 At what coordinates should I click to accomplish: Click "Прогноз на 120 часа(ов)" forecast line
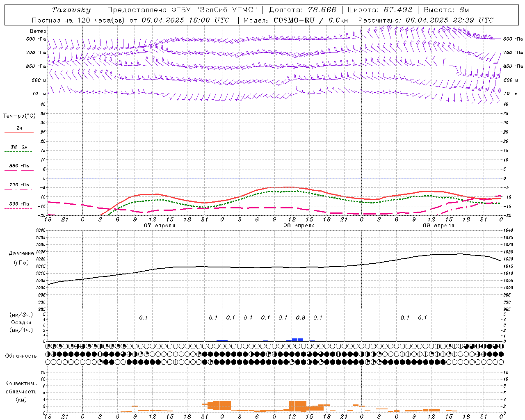79,20
